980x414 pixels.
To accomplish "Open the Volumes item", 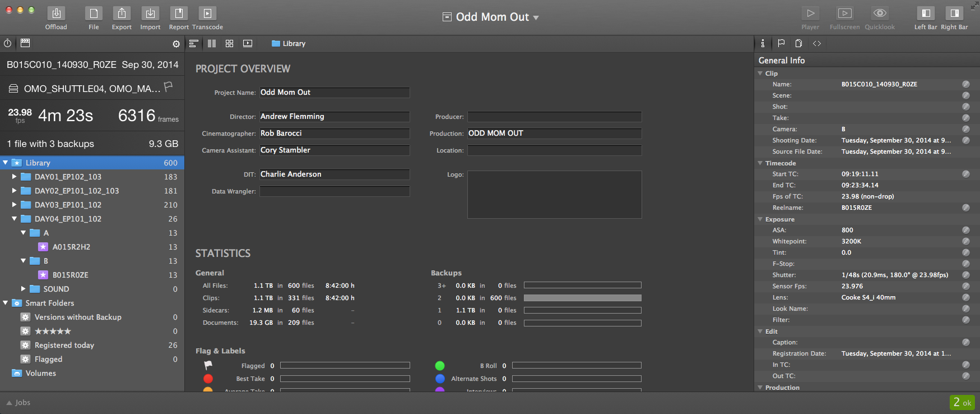I will pos(92,373).
